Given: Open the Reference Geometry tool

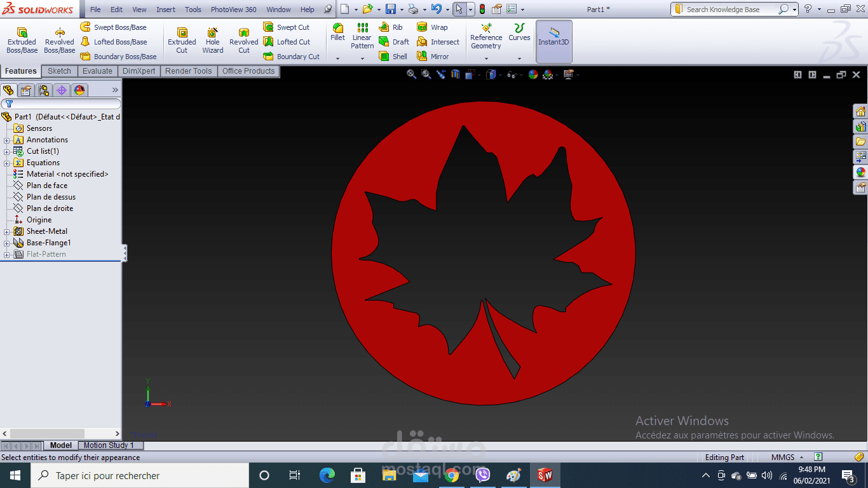Looking at the screenshot, I should coord(486,36).
